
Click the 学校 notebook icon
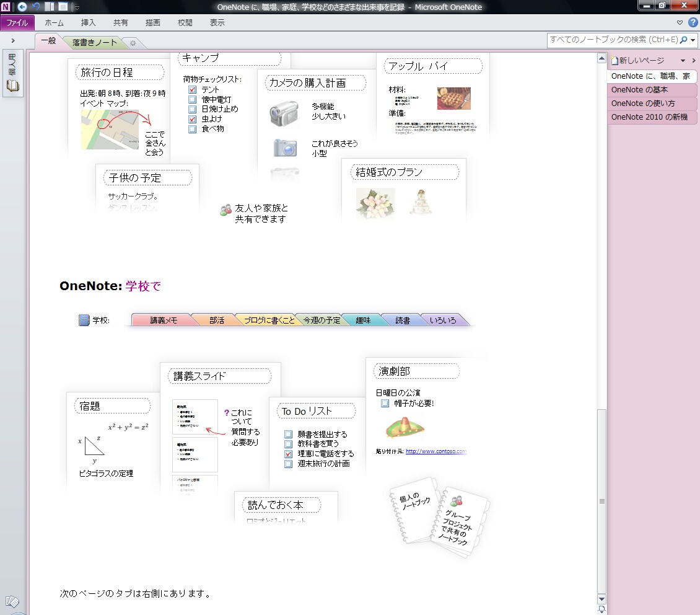coord(84,321)
